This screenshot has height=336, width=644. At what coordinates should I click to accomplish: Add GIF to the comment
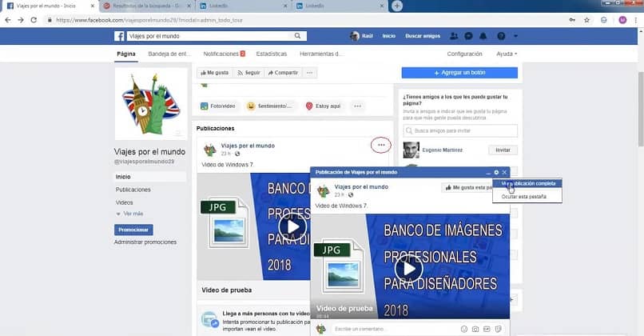487,329
